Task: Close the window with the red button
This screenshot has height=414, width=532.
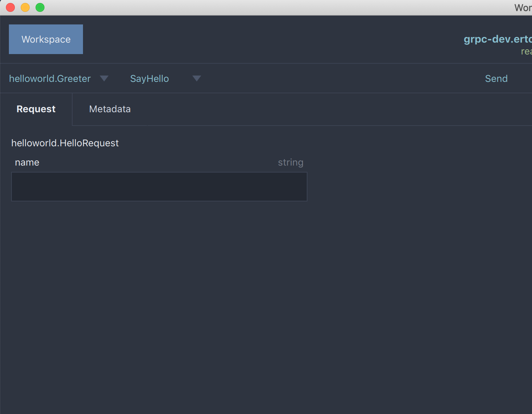Action: 10,7
